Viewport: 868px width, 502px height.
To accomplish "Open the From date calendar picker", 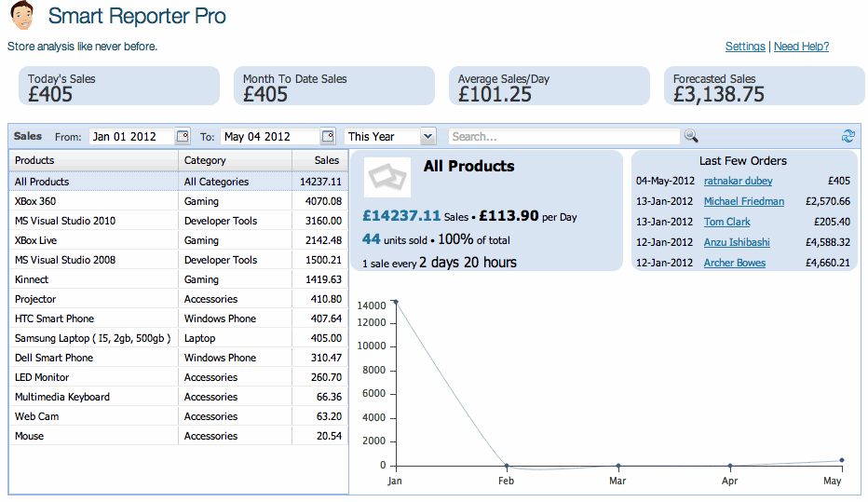I will click(183, 137).
